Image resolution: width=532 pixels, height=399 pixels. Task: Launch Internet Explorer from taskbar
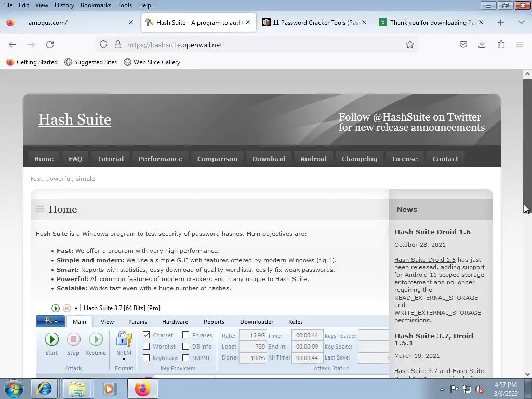pyautogui.click(x=44, y=389)
